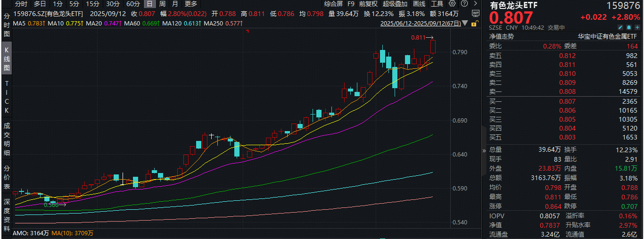This screenshot has height=239, width=644.
Task: Add ETF to watchlist with plus icon
Action: point(637,27)
